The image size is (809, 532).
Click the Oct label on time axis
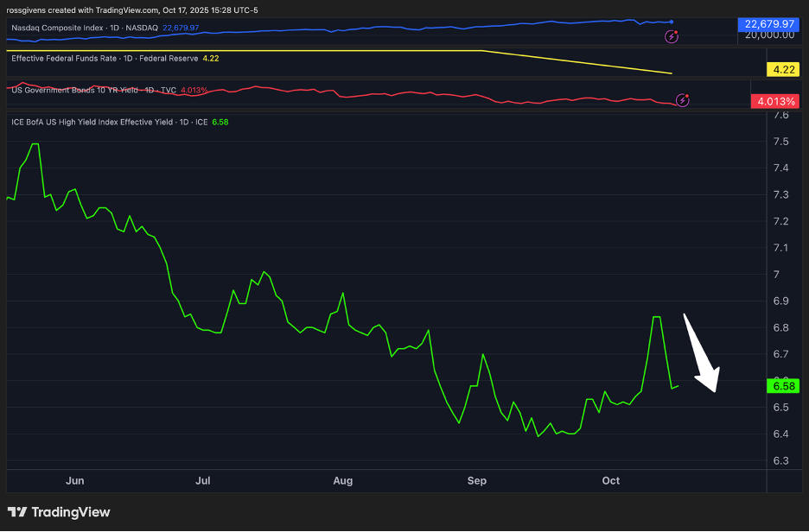tap(611, 480)
